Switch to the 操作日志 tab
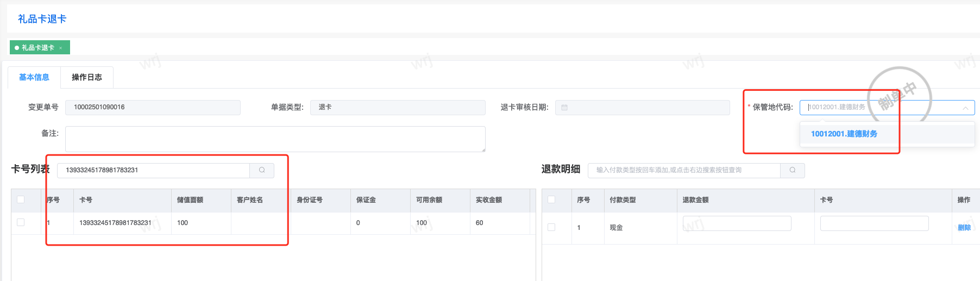 pyautogui.click(x=87, y=77)
